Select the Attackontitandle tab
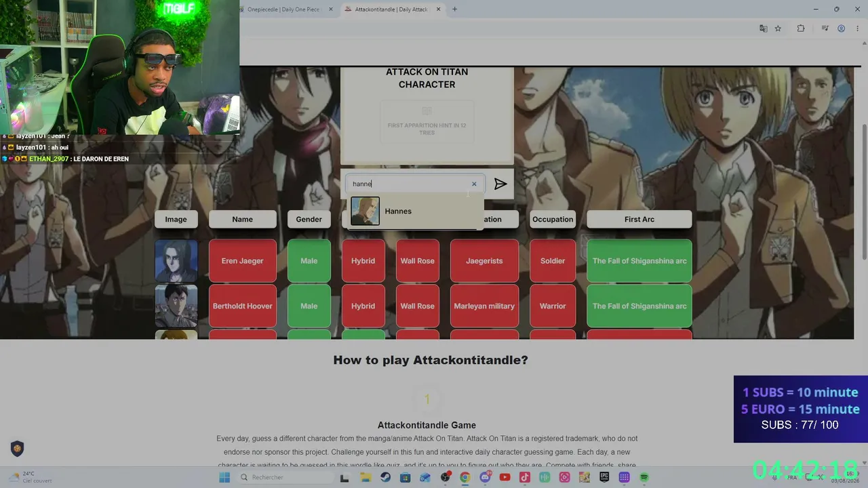The image size is (868, 488). (392, 9)
